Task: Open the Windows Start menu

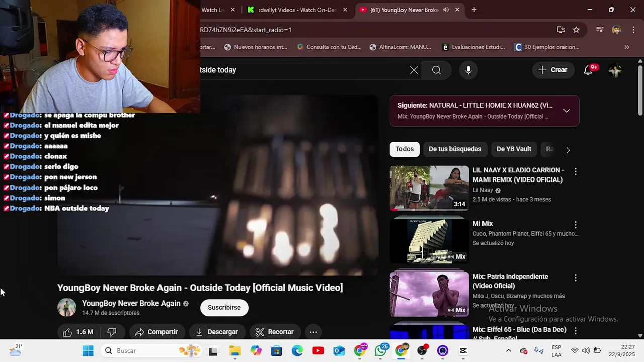Action: (88, 351)
